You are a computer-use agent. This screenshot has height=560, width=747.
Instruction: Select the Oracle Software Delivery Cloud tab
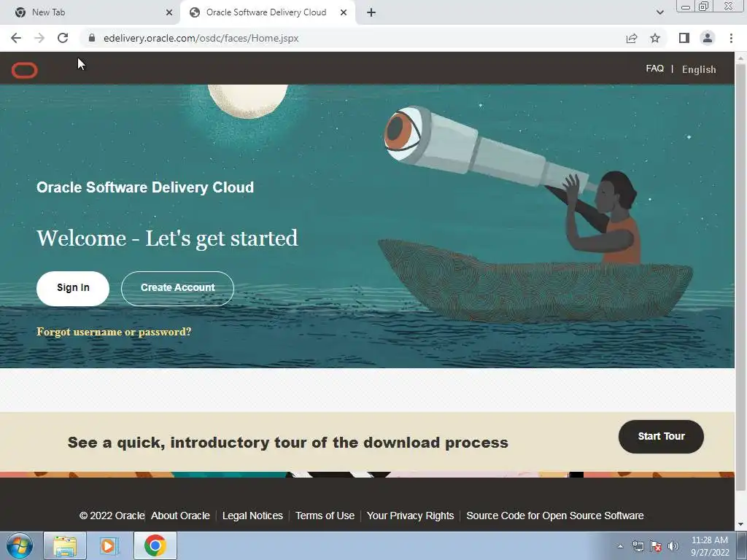pyautogui.click(x=267, y=12)
